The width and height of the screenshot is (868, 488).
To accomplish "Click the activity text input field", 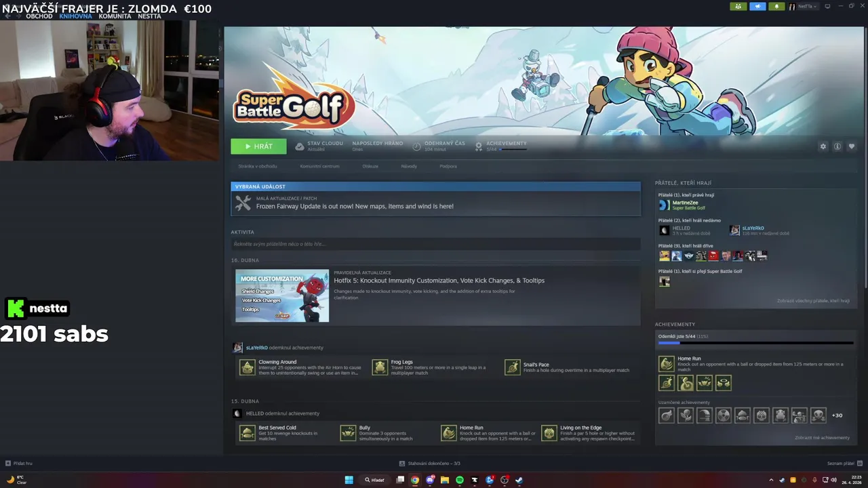I will pyautogui.click(x=435, y=244).
